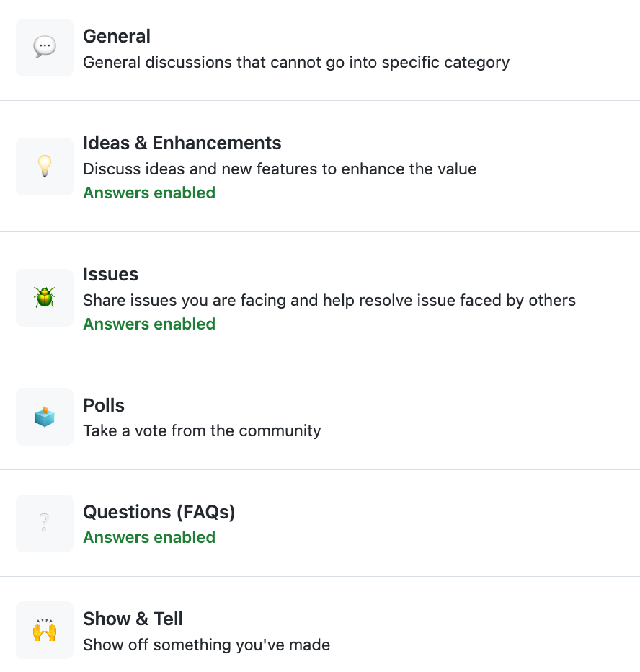Screen dimensions: 640x672
Task: Open the Issues category heading
Action: pyautogui.click(x=110, y=274)
